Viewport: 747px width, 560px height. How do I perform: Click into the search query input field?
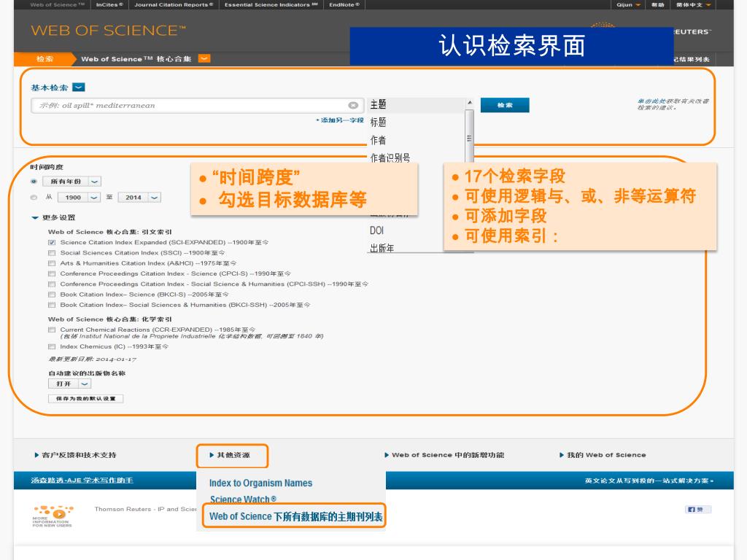[197, 106]
